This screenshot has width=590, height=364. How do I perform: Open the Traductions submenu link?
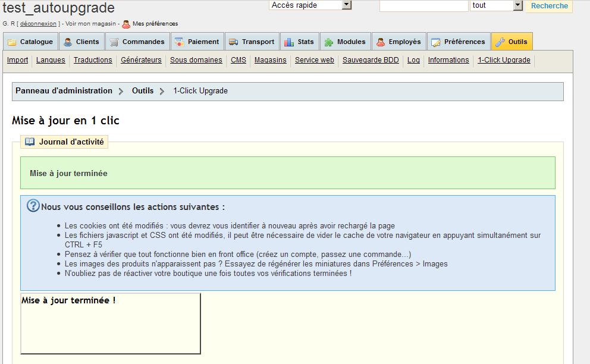pos(93,60)
